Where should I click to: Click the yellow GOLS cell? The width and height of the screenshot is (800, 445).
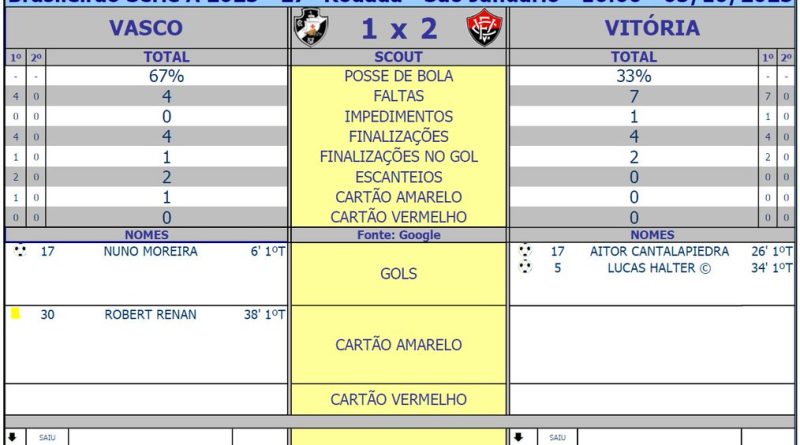(x=398, y=273)
